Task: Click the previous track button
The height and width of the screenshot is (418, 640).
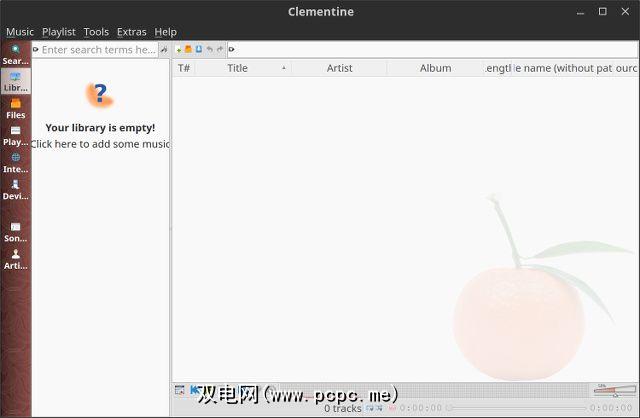Action: pyautogui.click(x=195, y=389)
